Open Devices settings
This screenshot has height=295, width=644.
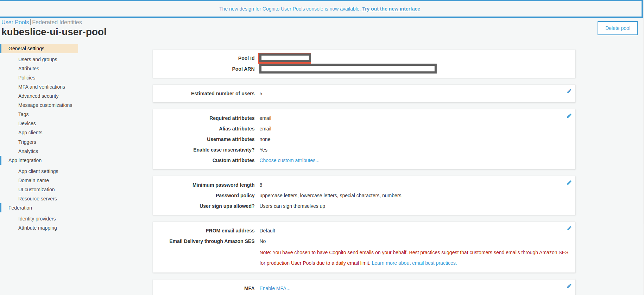point(27,123)
